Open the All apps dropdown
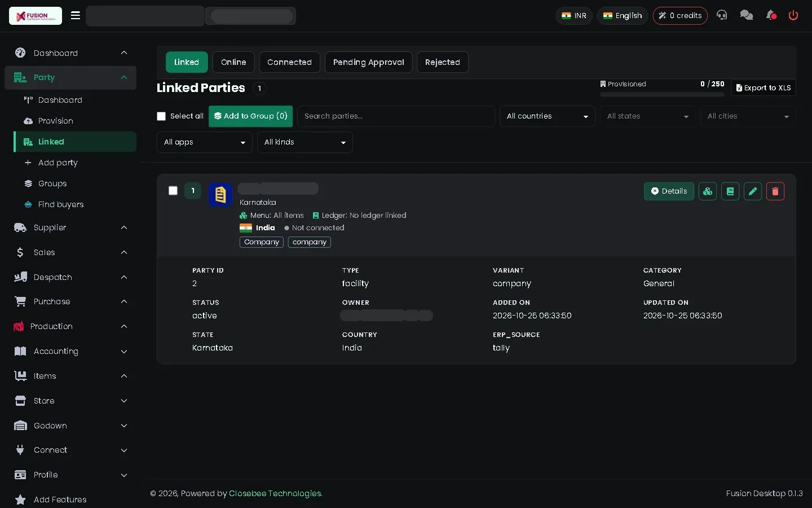 tap(204, 142)
